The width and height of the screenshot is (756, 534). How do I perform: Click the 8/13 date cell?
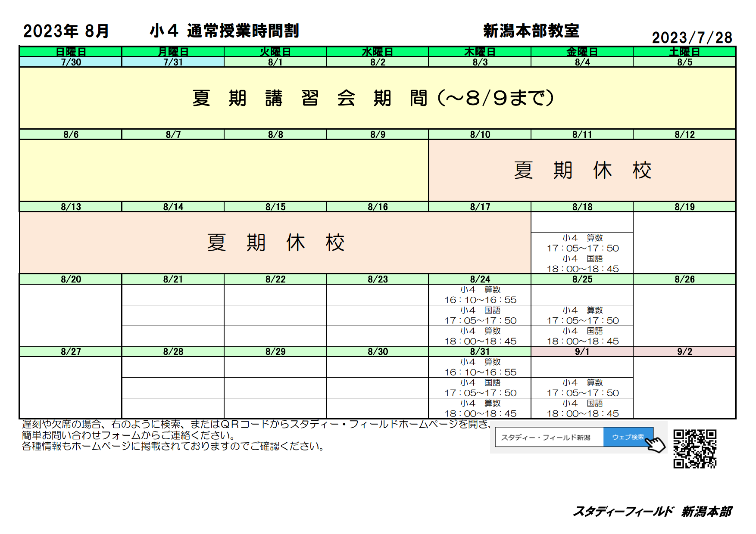(x=71, y=207)
